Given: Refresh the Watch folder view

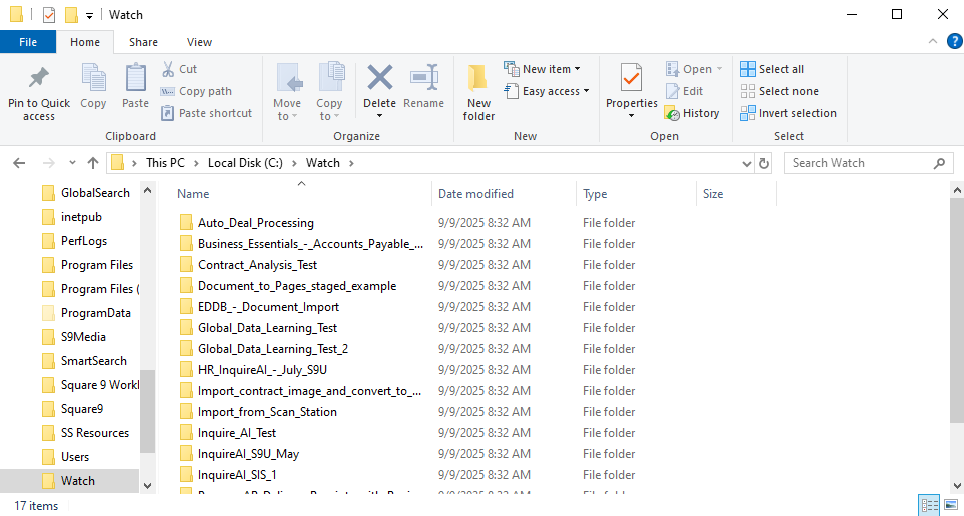Looking at the screenshot, I should point(765,163).
